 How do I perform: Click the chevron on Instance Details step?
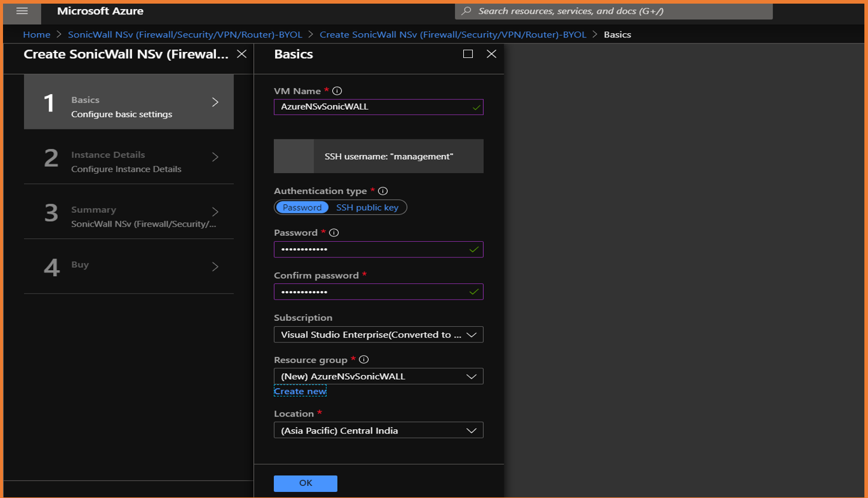pos(215,157)
